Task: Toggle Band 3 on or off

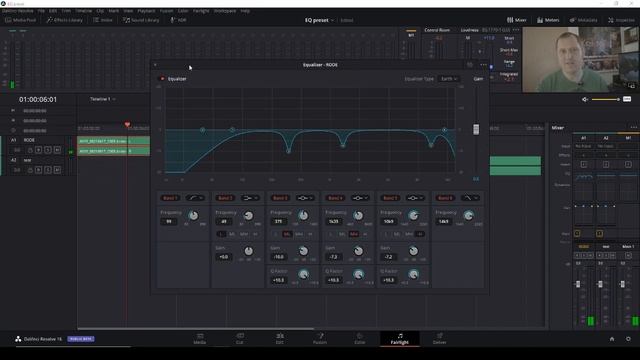Action: point(280,198)
